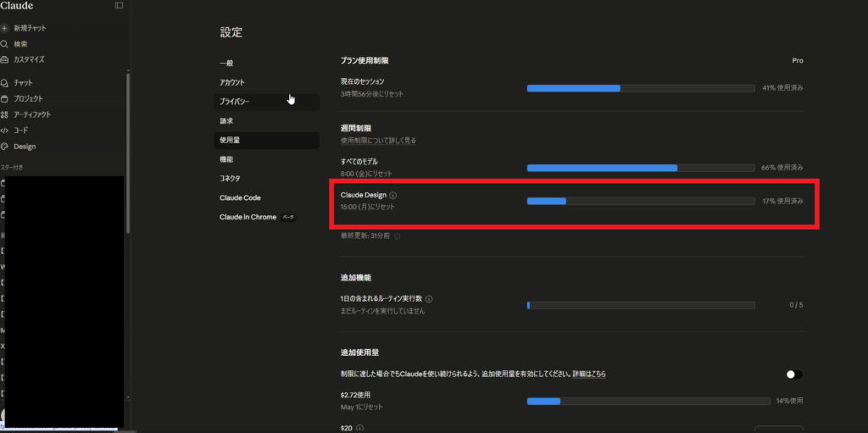Open search via the magnifier icon

pyautogui.click(x=5, y=44)
